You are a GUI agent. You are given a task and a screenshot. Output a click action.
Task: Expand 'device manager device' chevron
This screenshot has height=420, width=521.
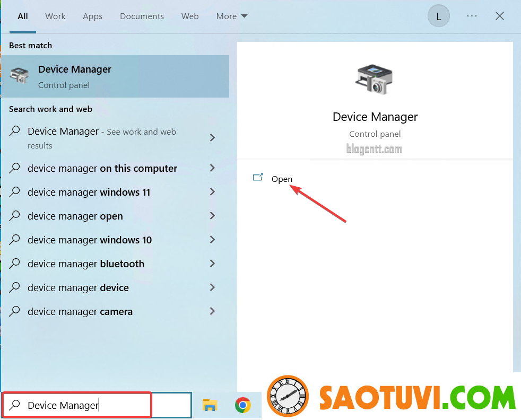[212, 287]
